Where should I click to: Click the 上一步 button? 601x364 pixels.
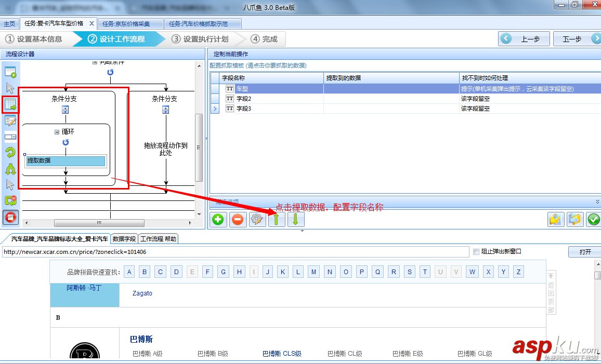(x=524, y=38)
